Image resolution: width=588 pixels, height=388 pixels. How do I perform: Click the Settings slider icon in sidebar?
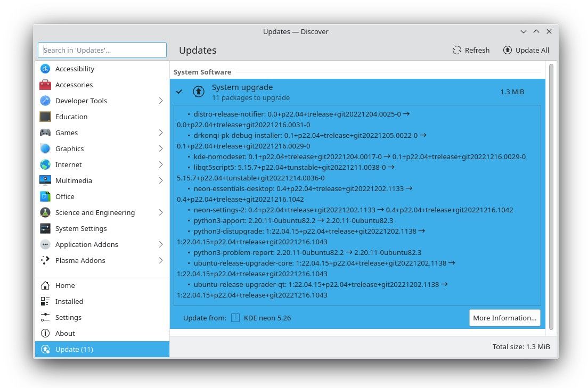click(x=45, y=317)
